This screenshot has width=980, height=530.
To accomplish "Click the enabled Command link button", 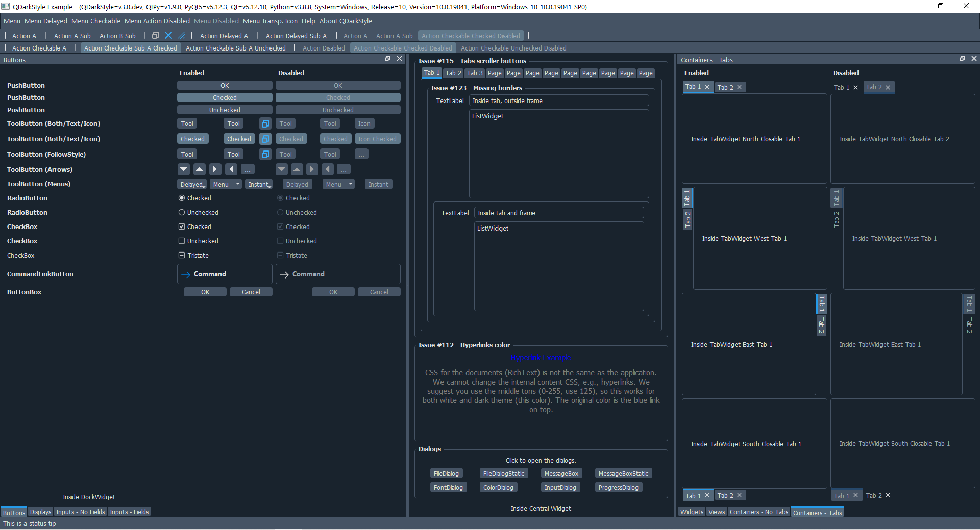I will coord(225,274).
